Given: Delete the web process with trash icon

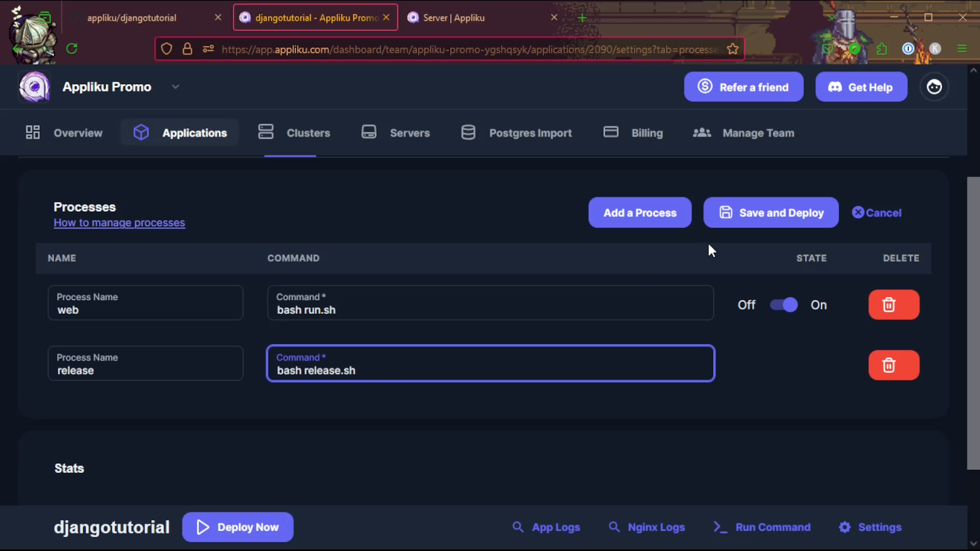Looking at the screenshot, I should click(893, 305).
